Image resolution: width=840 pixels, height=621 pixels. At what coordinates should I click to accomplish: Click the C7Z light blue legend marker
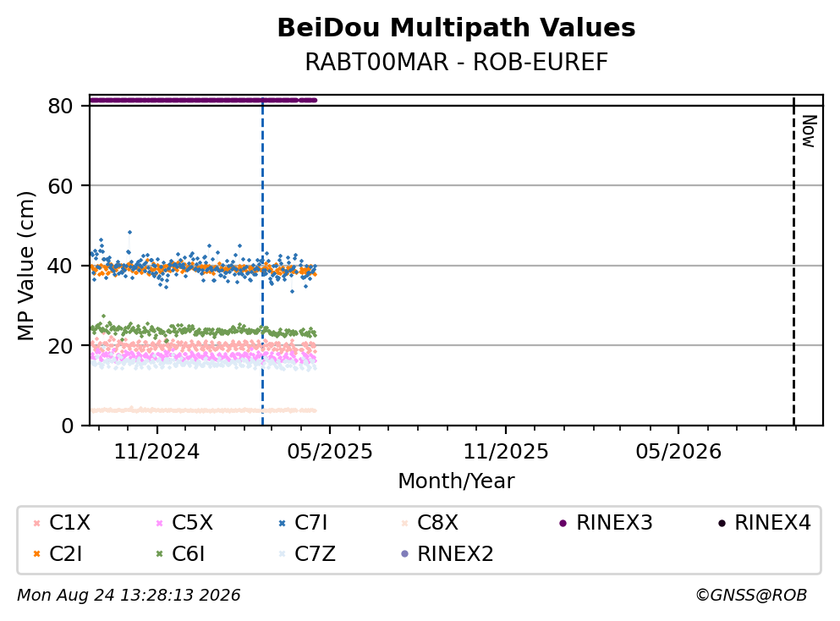[x=283, y=554]
